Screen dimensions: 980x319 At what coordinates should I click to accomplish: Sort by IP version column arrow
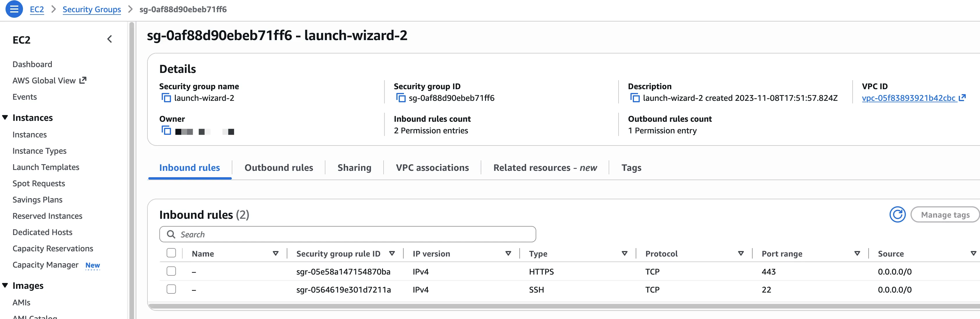pos(508,253)
